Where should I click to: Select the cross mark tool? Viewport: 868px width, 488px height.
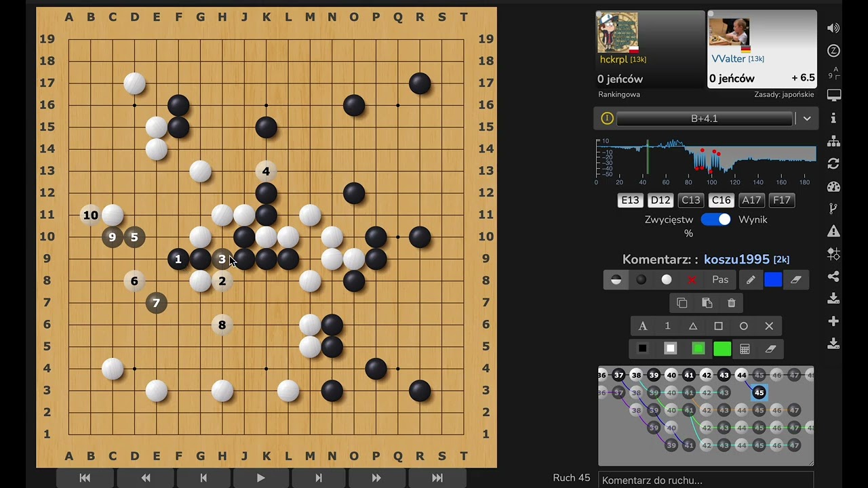point(769,326)
